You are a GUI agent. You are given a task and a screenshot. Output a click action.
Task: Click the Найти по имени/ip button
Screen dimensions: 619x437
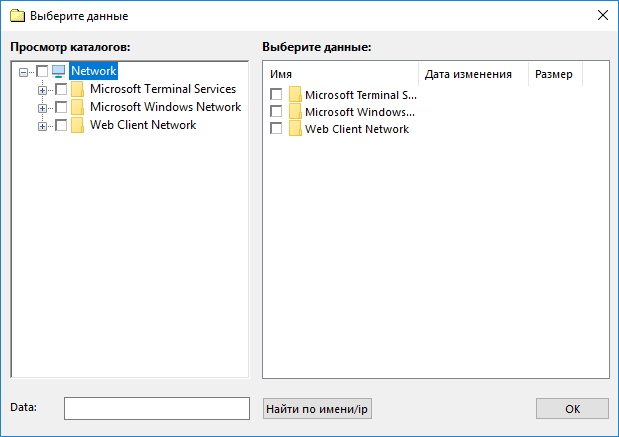pos(317,409)
